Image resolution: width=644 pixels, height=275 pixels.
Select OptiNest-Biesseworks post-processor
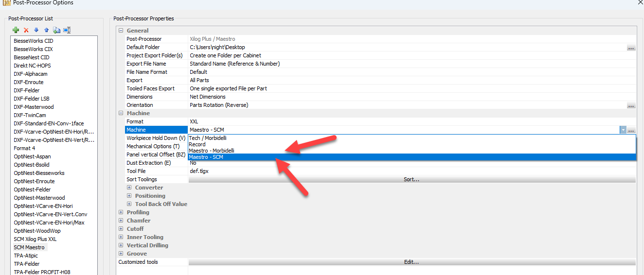point(39,173)
